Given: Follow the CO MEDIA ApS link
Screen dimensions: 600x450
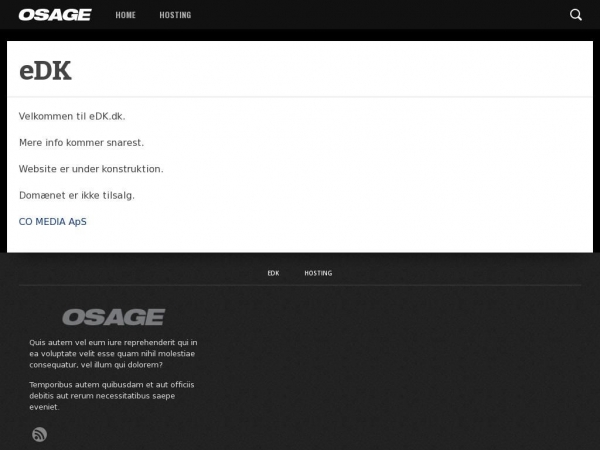Looking at the screenshot, I should point(53,221).
